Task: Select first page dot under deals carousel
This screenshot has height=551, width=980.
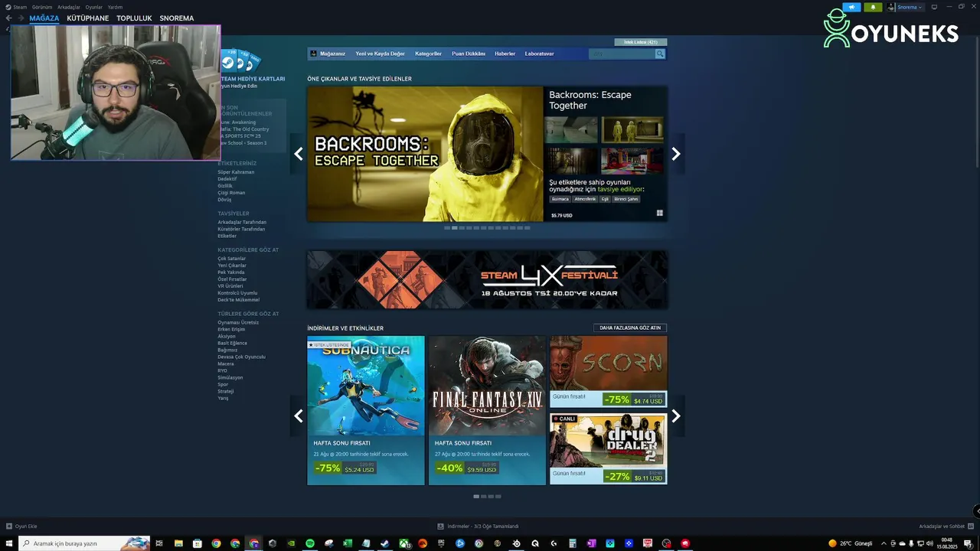Action: [x=476, y=497]
